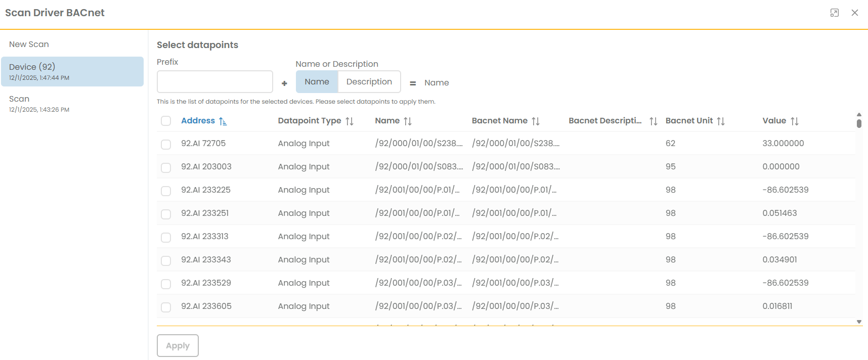The image size is (868, 360).
Task: Sort by Bacnet Name arrows icon
Action: [x=536, y=121]
